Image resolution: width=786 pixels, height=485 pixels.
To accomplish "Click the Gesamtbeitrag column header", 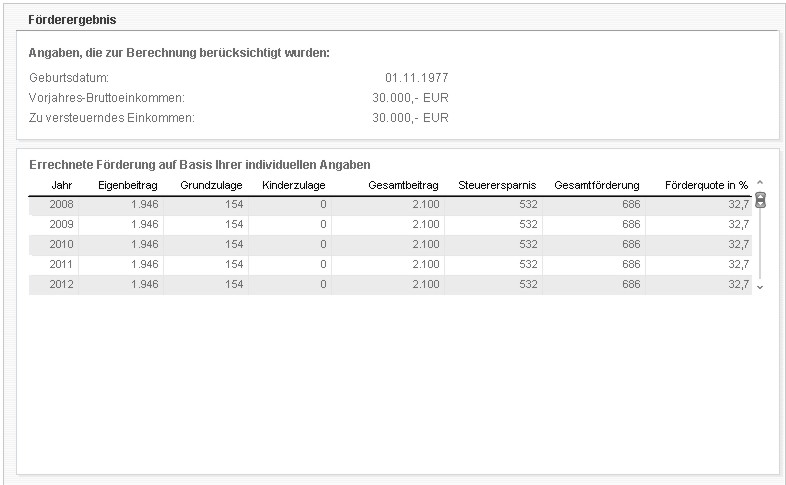I will (403, 185).
